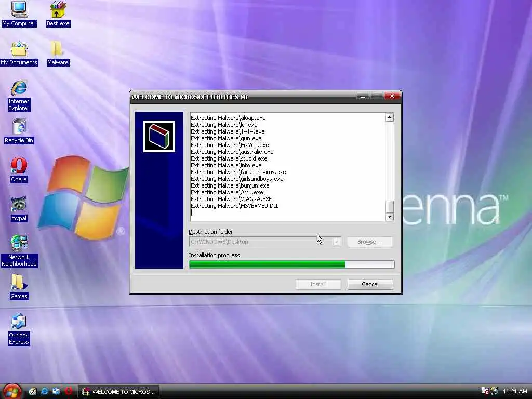This screenshot has width=532, height=399.
Task: Close the Microsoft Utilities 98 window
Action: [x=392, y=96]
